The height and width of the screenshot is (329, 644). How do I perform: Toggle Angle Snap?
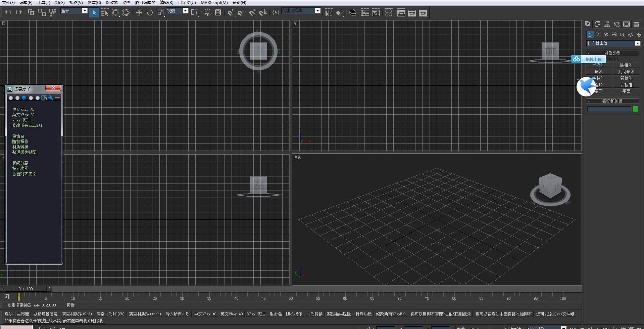pos(242,13)
